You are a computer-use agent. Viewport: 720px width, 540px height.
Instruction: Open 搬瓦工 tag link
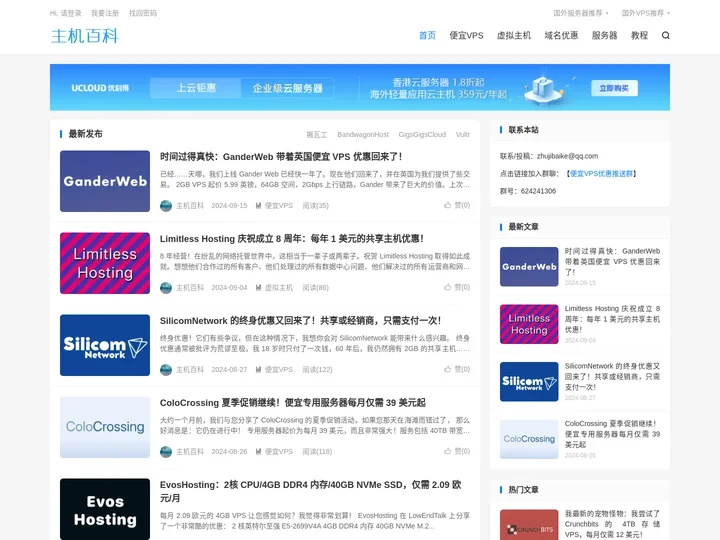click(x=317, y=135)
